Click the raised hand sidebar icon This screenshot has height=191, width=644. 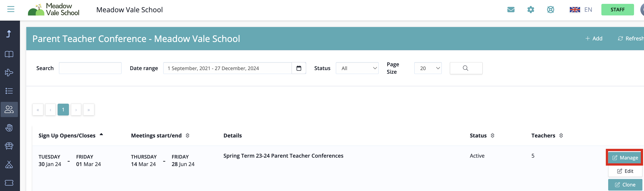pos(9,128)
